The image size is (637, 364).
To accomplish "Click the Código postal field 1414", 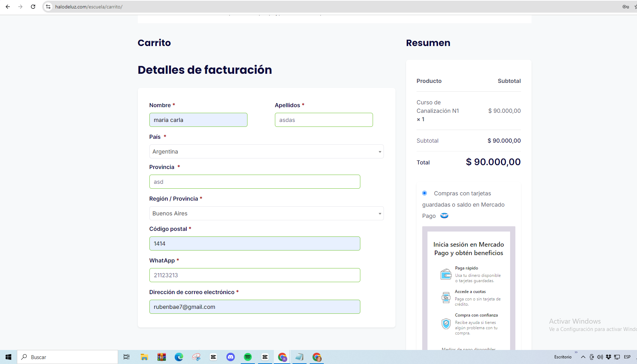I will [x=255, y=243].
